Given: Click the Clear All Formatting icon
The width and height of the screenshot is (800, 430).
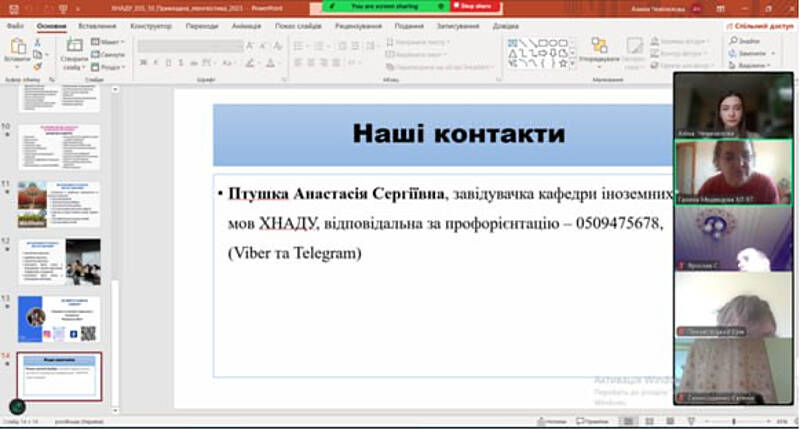Looking at the screenshot, I should pos(278,46).
